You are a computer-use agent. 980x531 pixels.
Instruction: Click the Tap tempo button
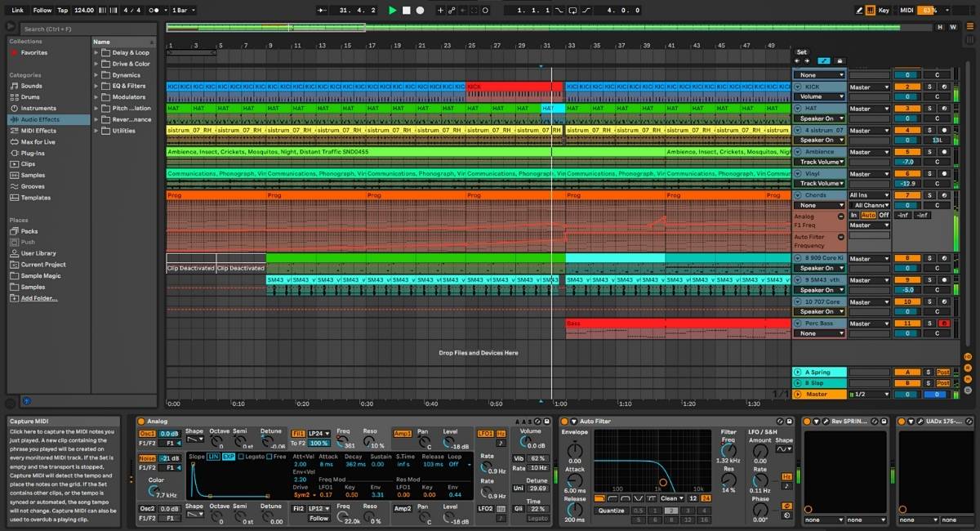(x=62, y=10)
